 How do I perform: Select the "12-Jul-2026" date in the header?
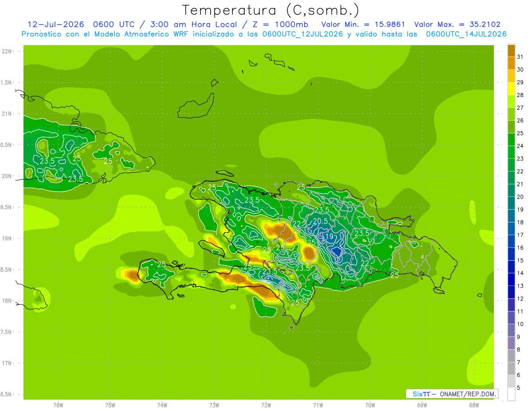(56, 24)
